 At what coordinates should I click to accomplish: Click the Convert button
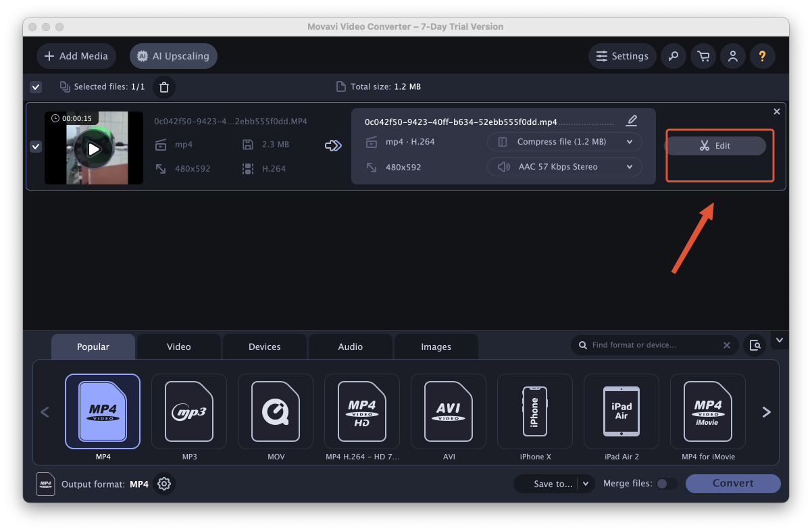click(733, 484)
